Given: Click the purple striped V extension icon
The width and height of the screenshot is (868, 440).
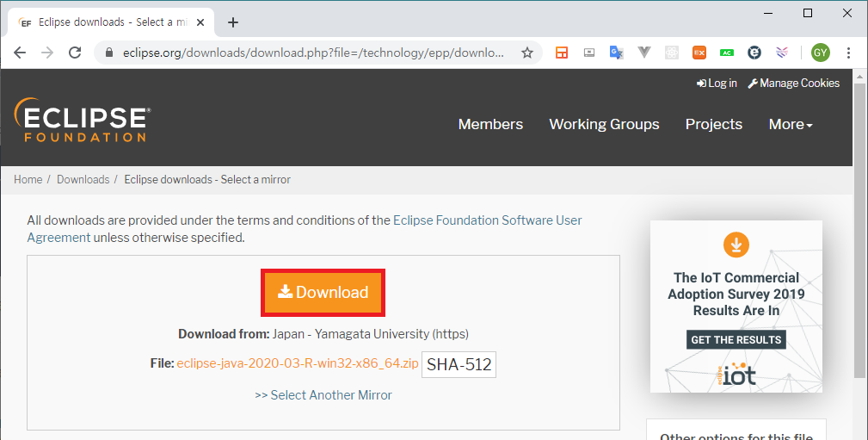Looking at the screenshot, I should click(x=782, y=53).
